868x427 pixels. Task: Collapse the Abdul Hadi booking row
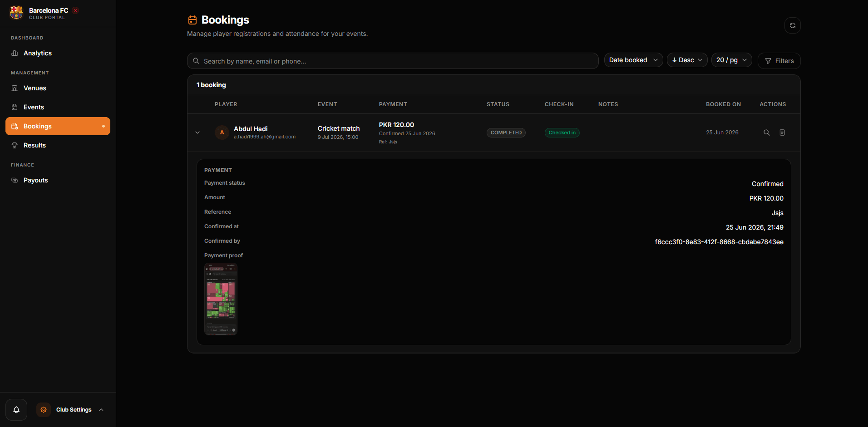click(197, 133)
